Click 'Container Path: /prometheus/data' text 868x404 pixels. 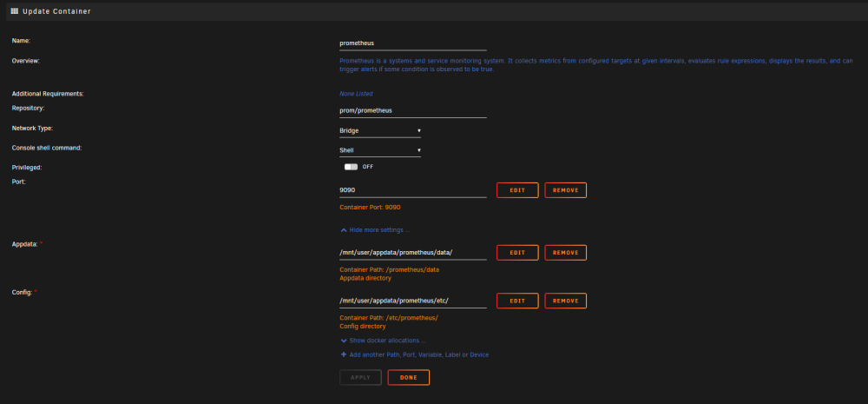click(x=389, y=270)
